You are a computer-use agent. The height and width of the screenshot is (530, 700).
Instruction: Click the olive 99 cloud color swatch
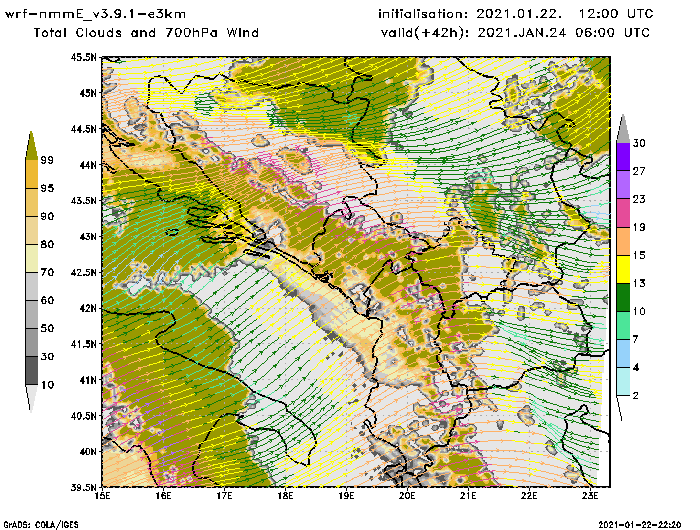(31, 146)
